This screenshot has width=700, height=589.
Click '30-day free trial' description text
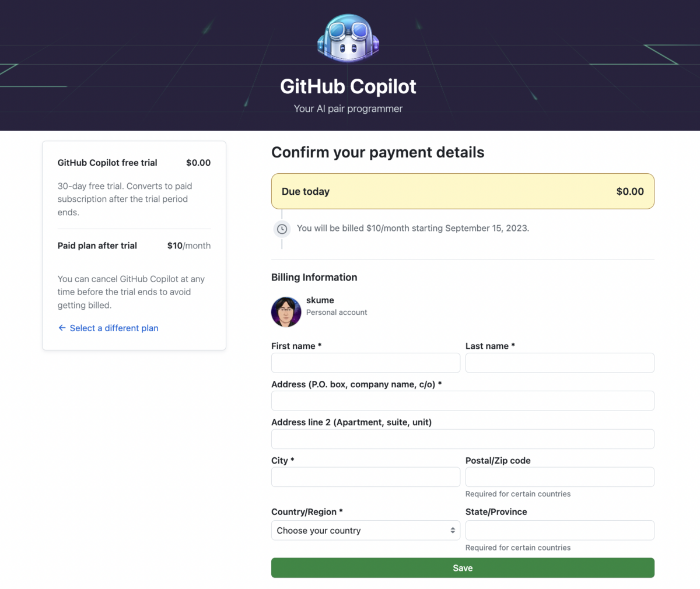[125, 199]
